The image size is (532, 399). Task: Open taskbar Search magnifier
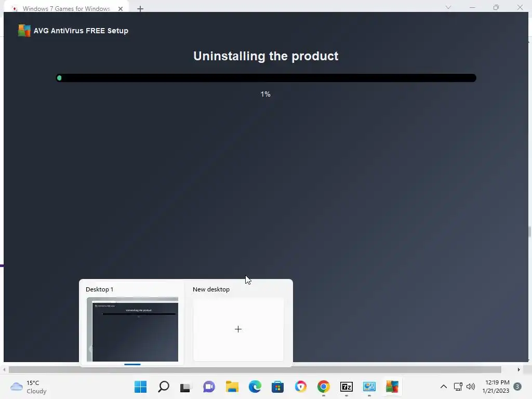(x=164, y=387)
